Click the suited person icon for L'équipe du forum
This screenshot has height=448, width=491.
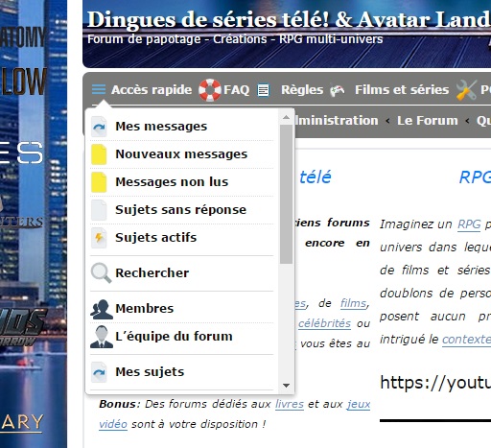102,337
